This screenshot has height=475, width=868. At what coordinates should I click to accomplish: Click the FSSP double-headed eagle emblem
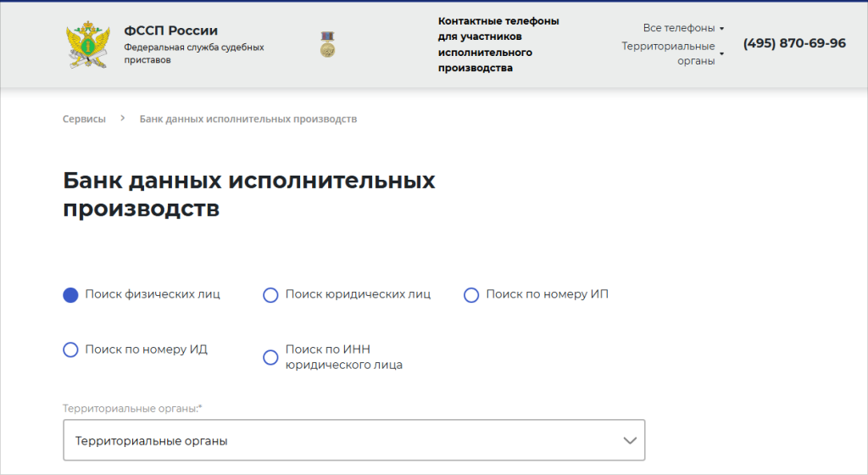pyautogui.click(x=86, y=46)
